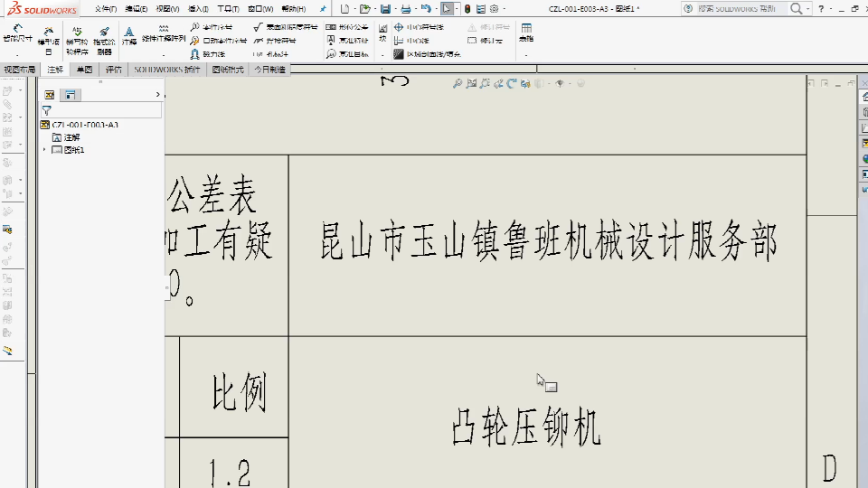Select the Smart Dimension tool

17,33
